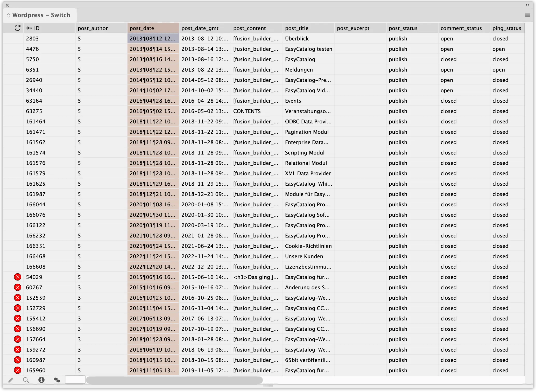
Task: Close the panel with the X icon
Action: 7,5
